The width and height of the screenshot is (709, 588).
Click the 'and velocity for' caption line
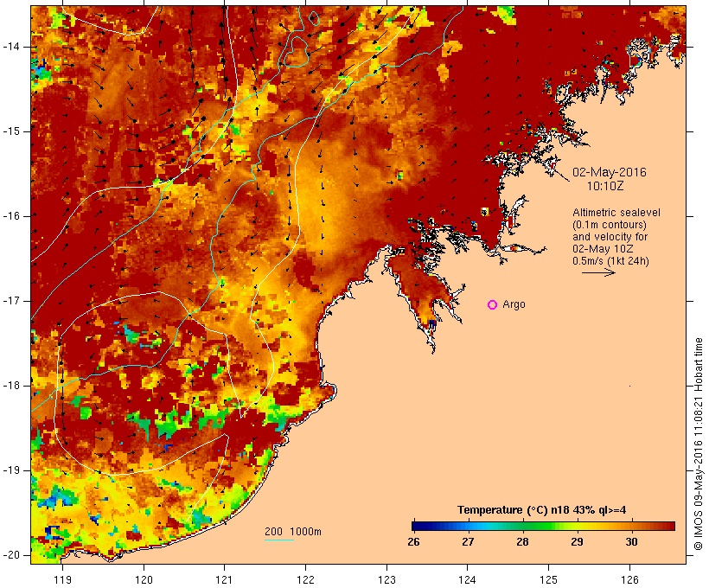[610, 237]
